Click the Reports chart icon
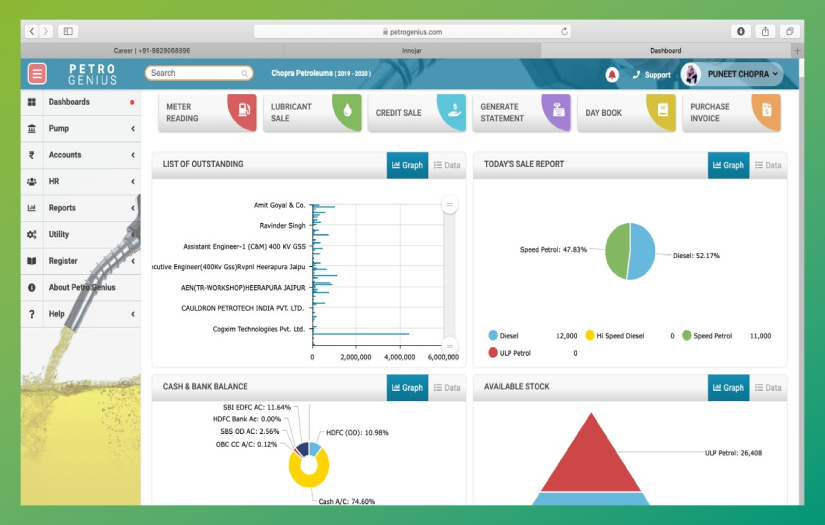Image resolution: width=825 pixels, height=525 pixels. [x=32, y=208]
